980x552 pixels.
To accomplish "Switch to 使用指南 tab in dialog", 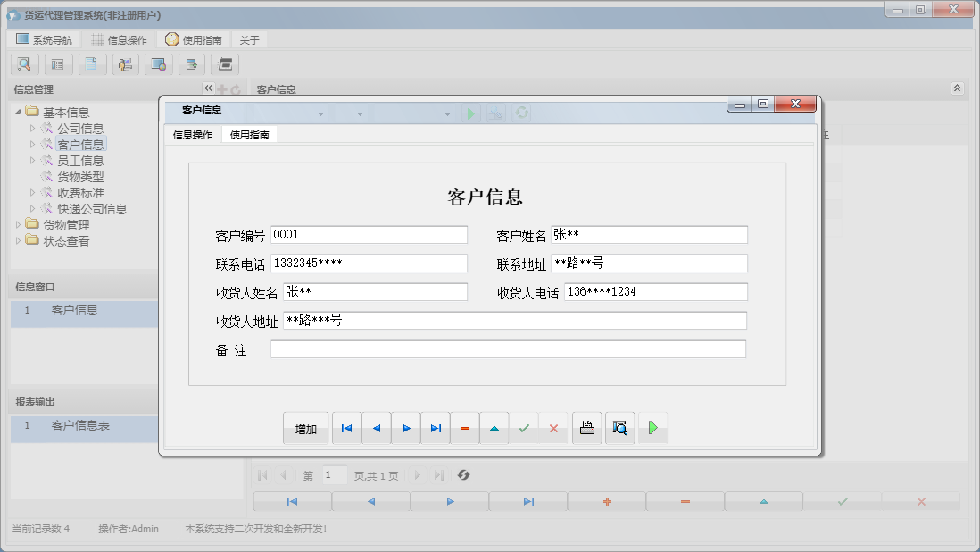I will pos(249,135).
